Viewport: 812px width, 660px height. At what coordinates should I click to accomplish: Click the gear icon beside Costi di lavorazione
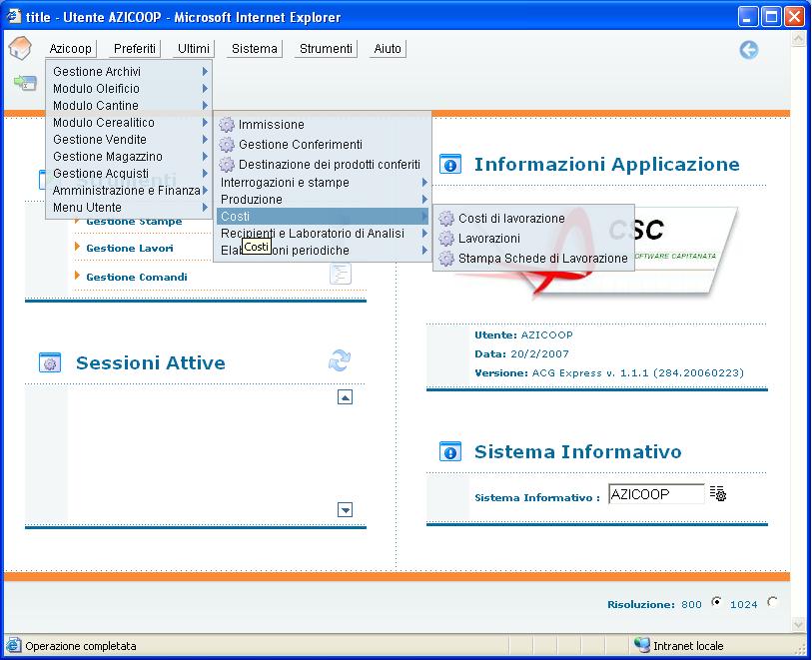[x=446, y=219]
